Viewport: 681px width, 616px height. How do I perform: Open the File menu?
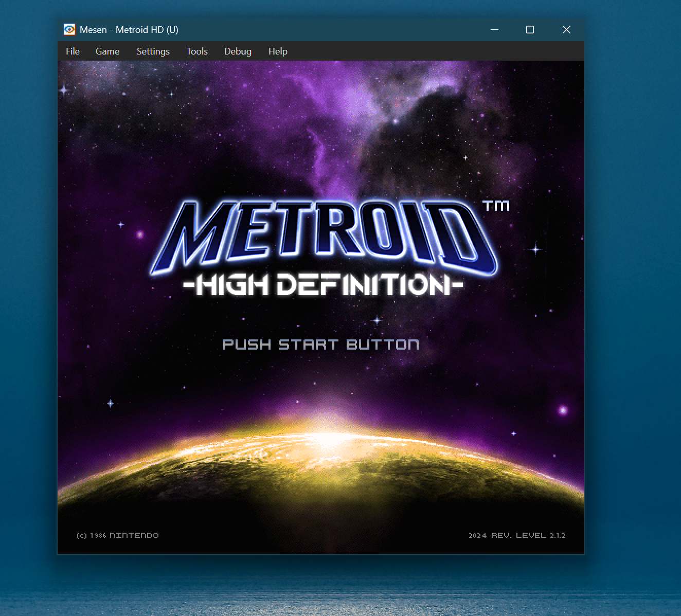(73, 51)
